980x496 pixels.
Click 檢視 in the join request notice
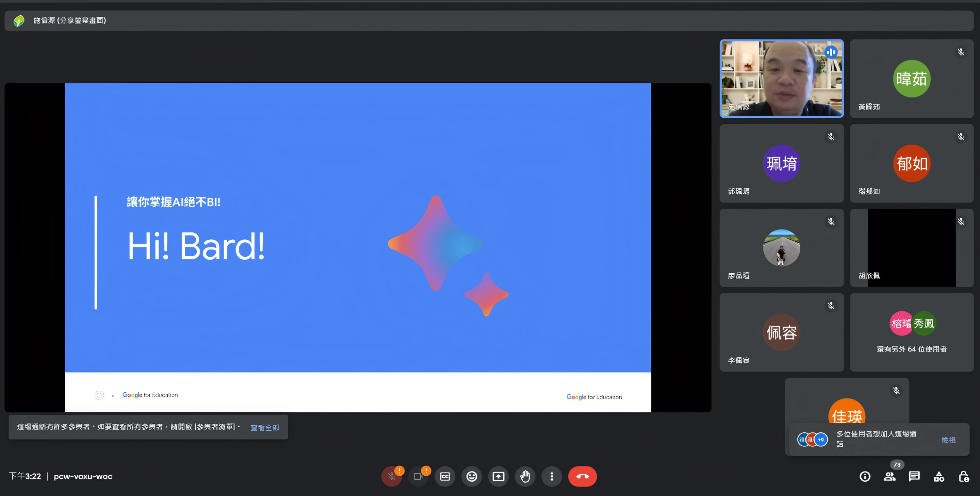point(948,440)
